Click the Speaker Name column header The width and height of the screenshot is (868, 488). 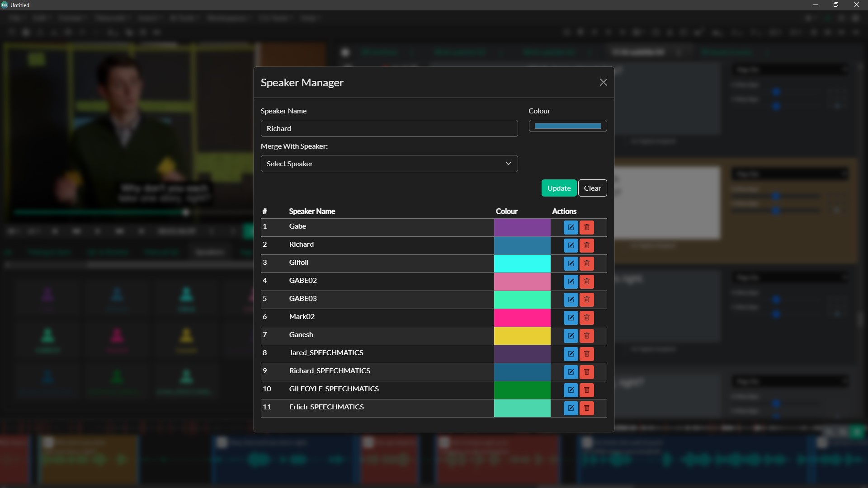[312, 211]
